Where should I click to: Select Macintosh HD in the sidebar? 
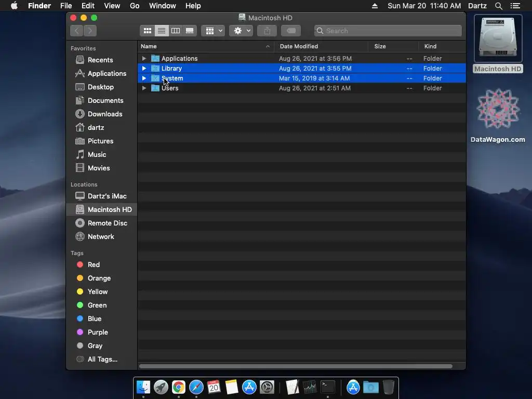pyautogui.click(x=101, y=210)
